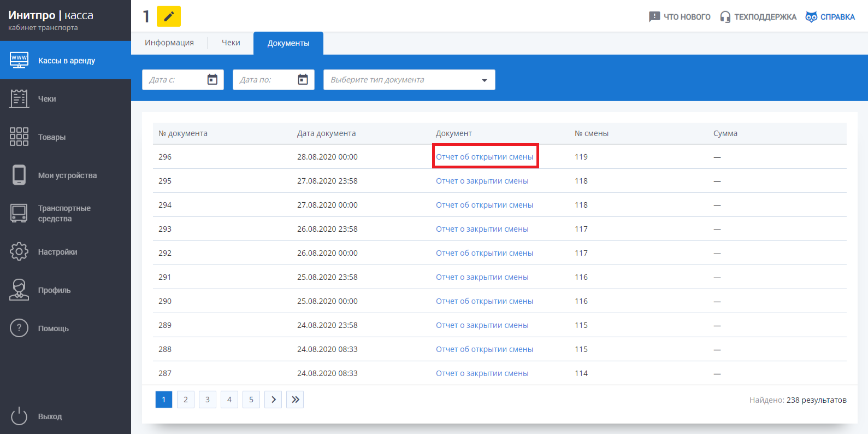The height and width of the screenshot is (434, 868).
Task: Click the headset Техподдержка icon
Action: tap(725, 17)
